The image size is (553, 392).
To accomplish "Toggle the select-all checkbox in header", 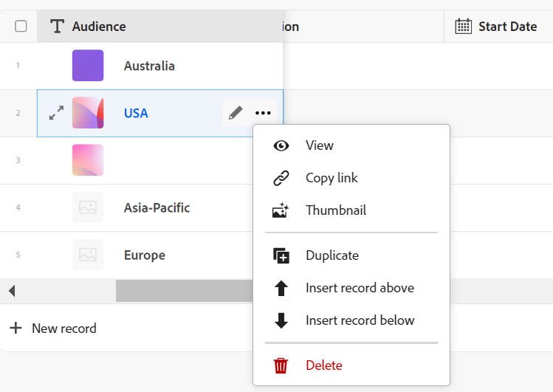I will click(x=21, y=27).
